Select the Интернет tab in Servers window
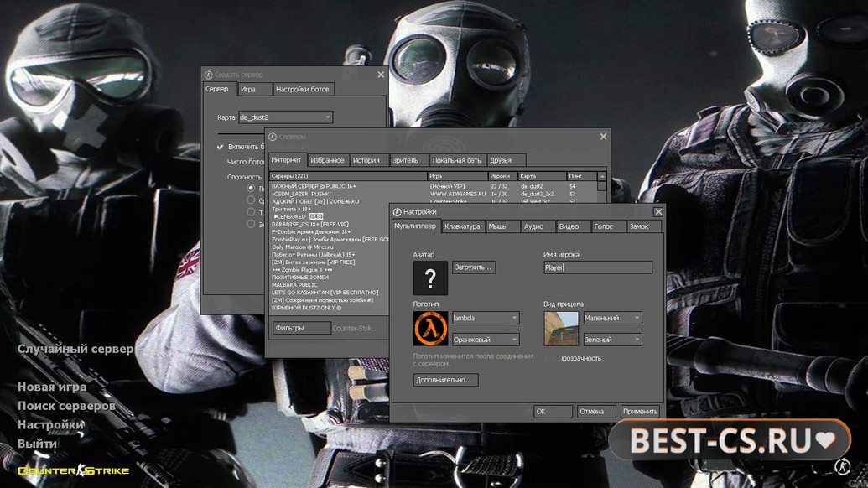The height and width of the screenshot is (488, 868). [286, 160]
